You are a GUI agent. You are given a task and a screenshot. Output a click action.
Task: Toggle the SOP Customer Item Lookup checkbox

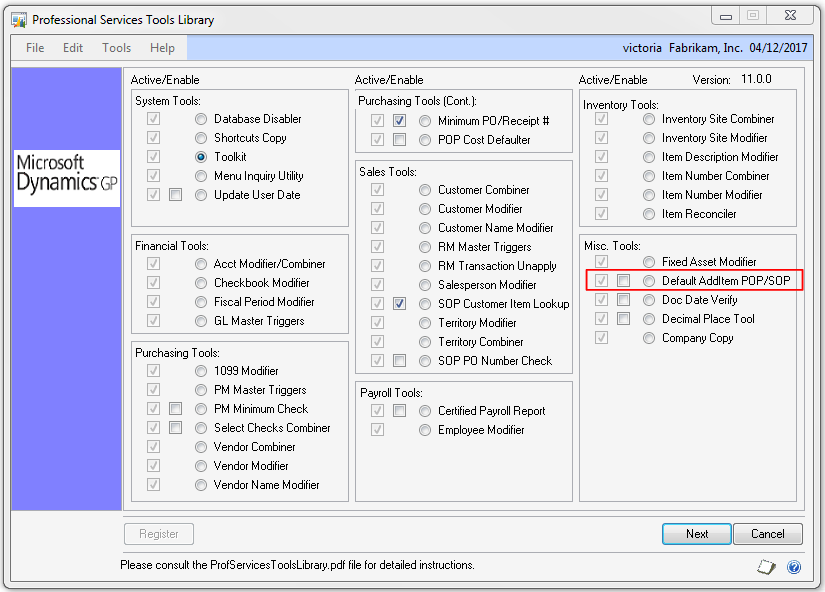pos(399,304)
